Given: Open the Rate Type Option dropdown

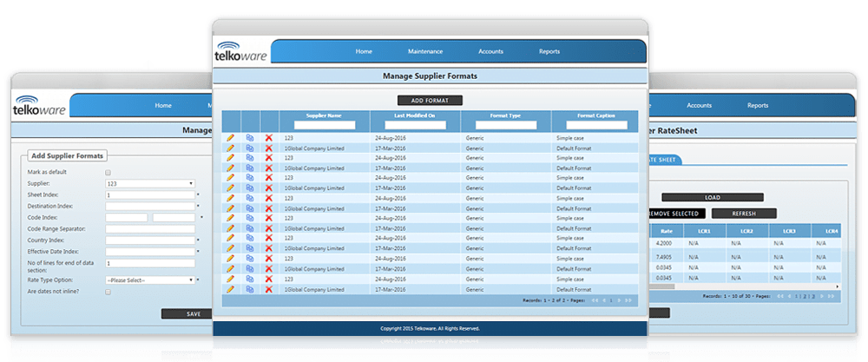Looking at the screenshot, I should [150, 280].
